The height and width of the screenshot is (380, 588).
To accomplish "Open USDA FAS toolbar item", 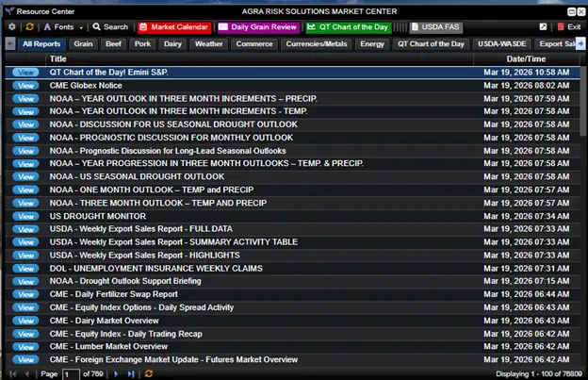I will pyautogui.click(x=435, y=27).
